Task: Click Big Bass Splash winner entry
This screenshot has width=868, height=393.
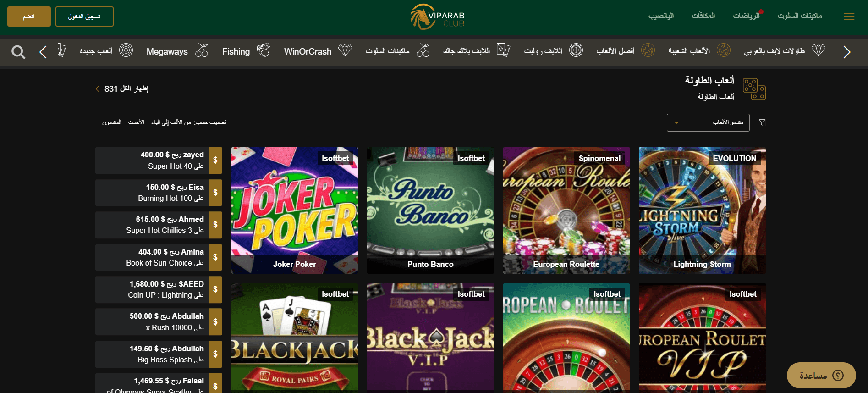Action: coord(159,354)
